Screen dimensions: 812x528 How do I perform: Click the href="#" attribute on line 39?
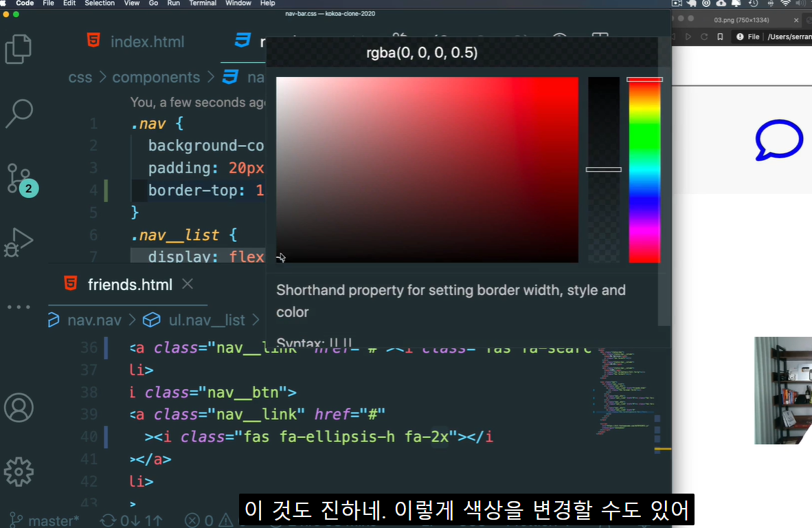(350, 415)
